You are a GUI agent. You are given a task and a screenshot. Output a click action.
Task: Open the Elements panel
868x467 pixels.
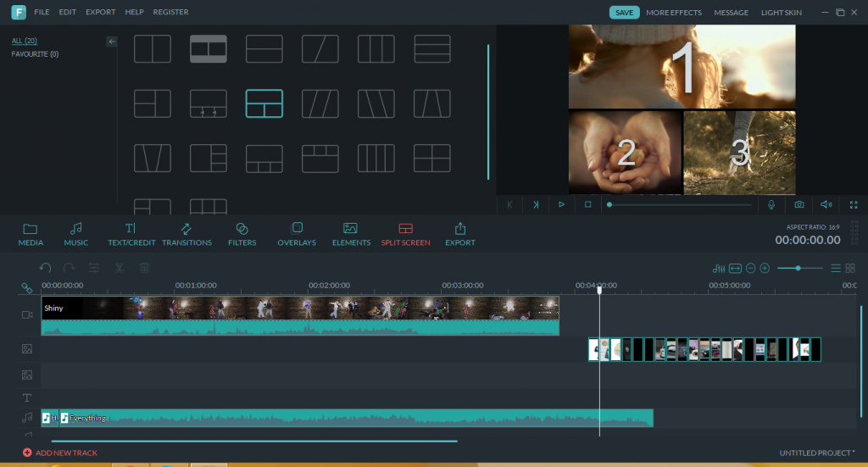tap(351, 234)
